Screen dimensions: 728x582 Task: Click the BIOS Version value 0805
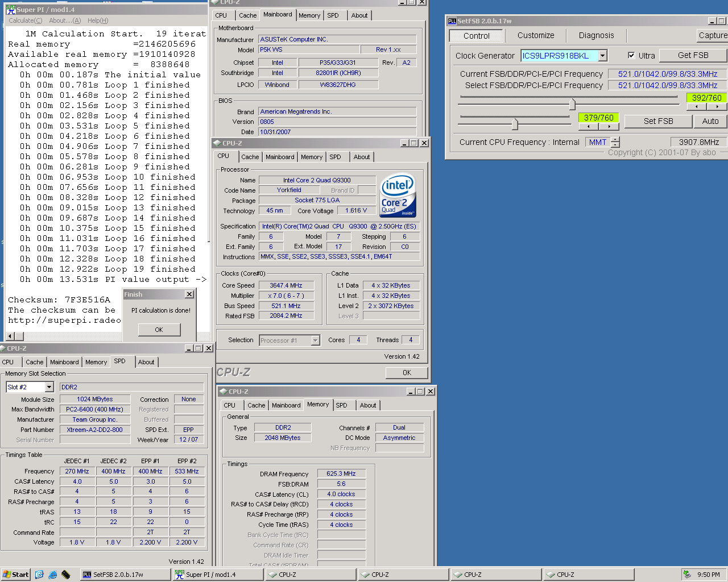tap(338, 122)
